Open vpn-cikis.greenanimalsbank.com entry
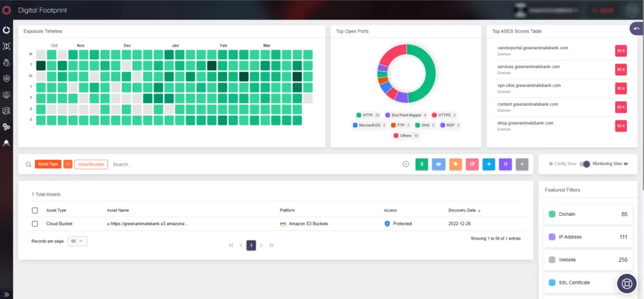Screen dimensions: 644x299 tap(528, 86)
